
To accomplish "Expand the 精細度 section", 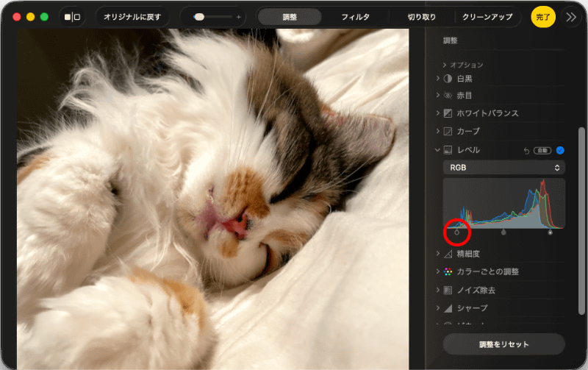I will click(x=437, y=253).
